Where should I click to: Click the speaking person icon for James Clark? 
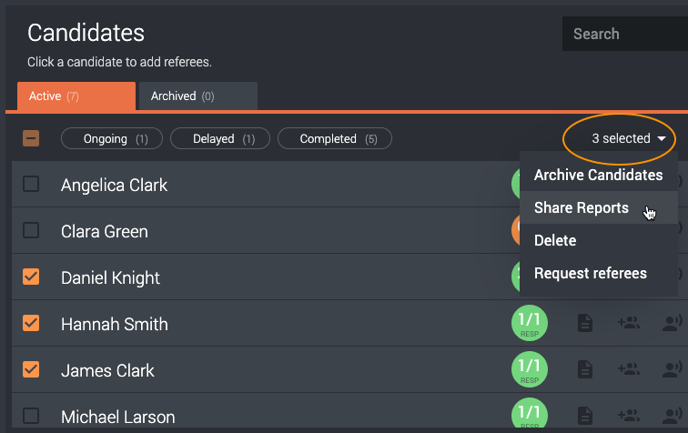(672, 369)
